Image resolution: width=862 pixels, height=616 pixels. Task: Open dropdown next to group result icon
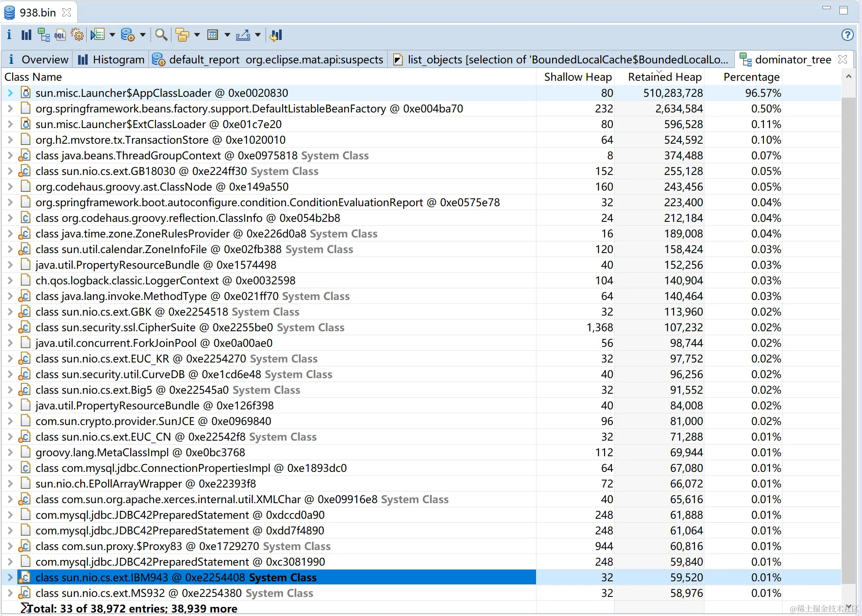[197, 35]
